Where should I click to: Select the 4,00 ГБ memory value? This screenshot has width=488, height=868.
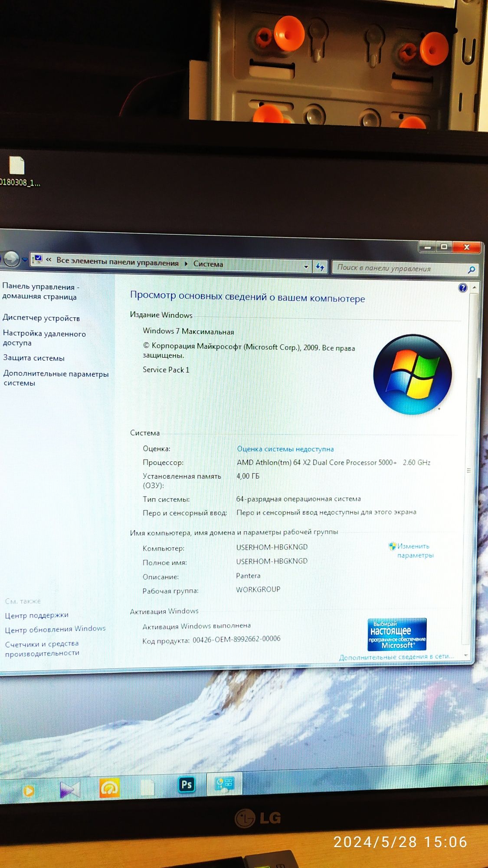click(248, 476)
